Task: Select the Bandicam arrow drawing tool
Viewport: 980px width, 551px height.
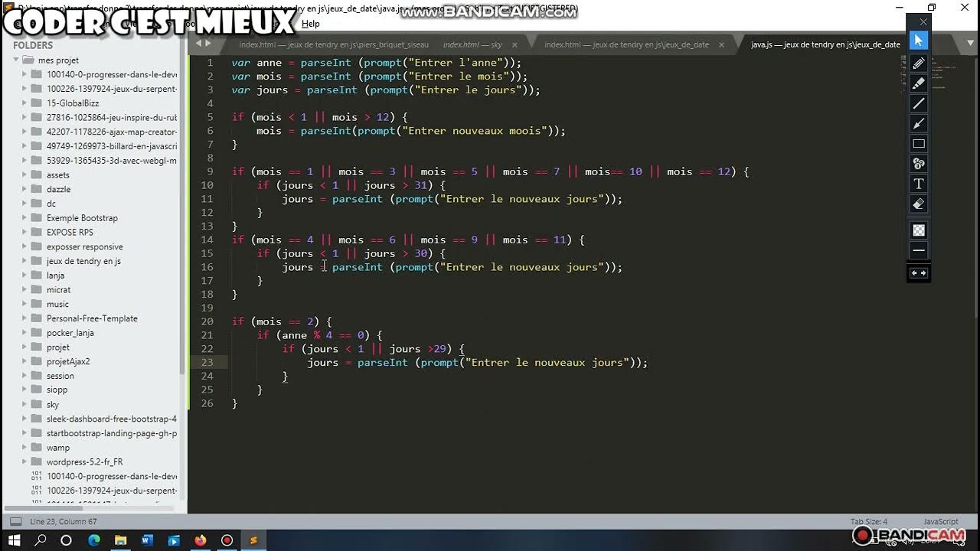Action: (x=919, y=123)
